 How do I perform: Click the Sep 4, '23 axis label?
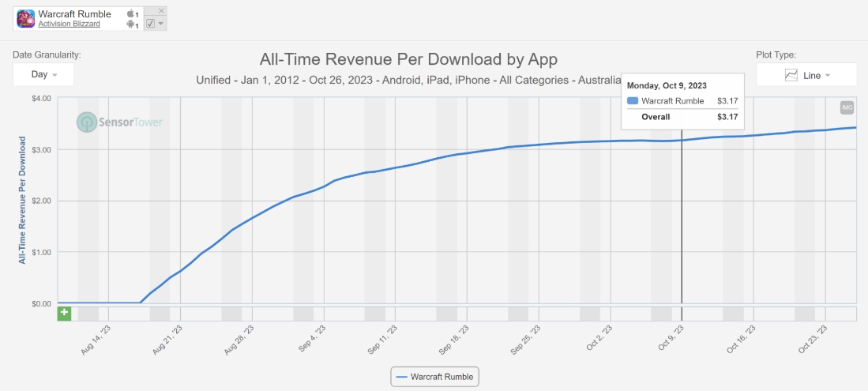tap(314, 339)
